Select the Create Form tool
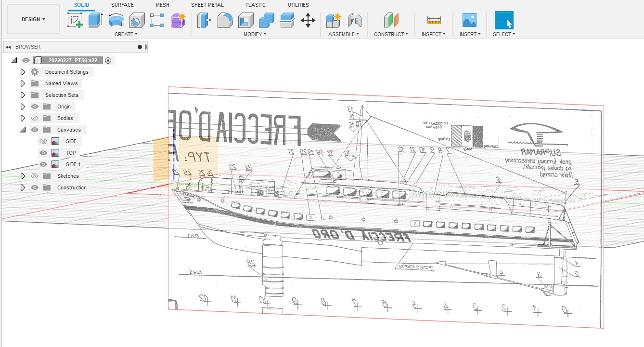 (178, 20)
